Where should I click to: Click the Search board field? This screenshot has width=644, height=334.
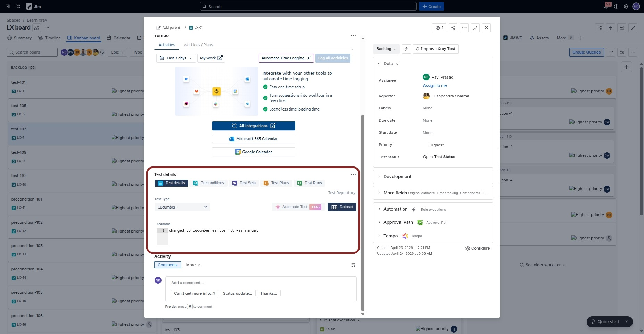(32, 52)
